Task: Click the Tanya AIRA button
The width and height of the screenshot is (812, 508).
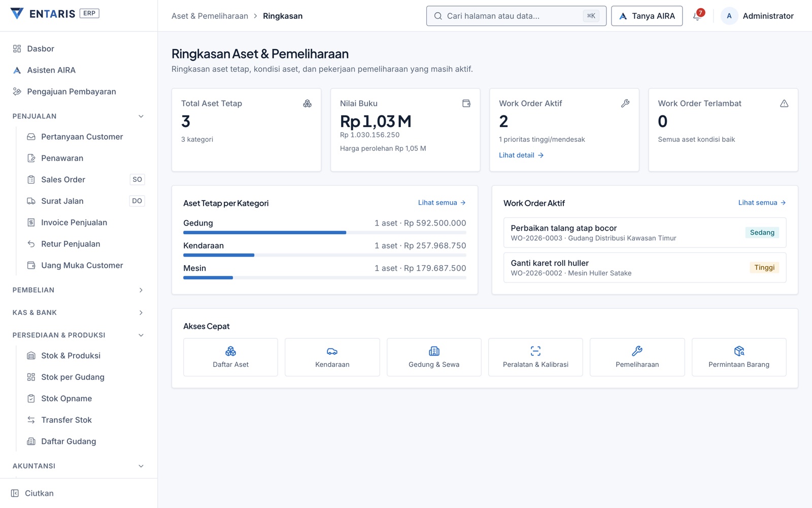Action: click(647, 16)
